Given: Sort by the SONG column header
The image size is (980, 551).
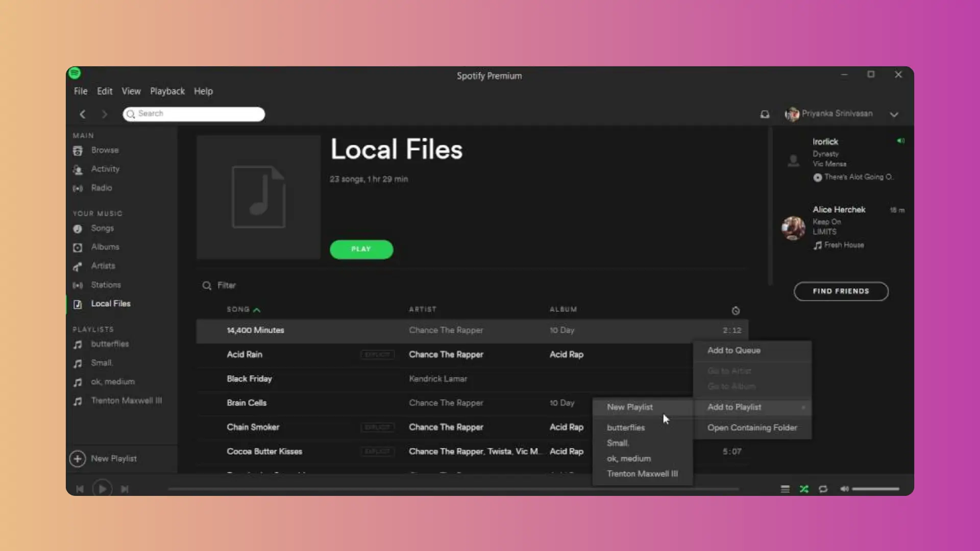Looking at the screenshot, I should [238, 309].
